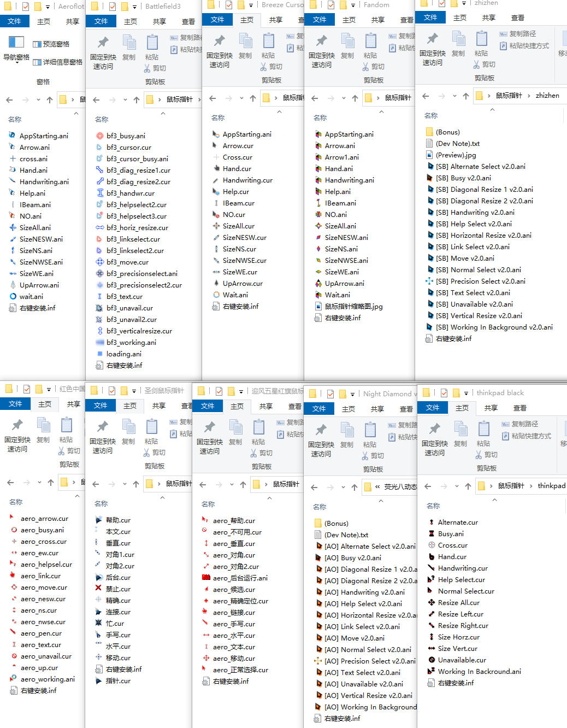This screenshot has width=567, height=728.
Task: Select the 鼠标指针缩略图.jpg image file
Action: 353,307
